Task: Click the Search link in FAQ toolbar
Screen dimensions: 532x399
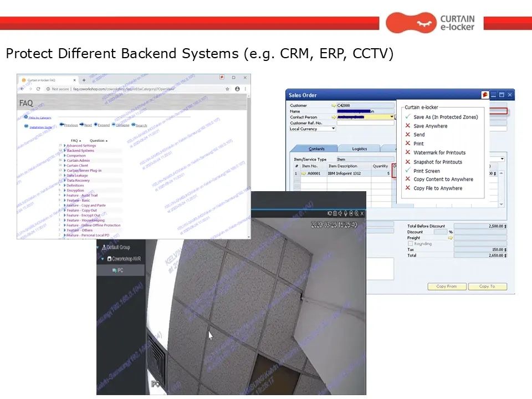Action: coord(141,125)
